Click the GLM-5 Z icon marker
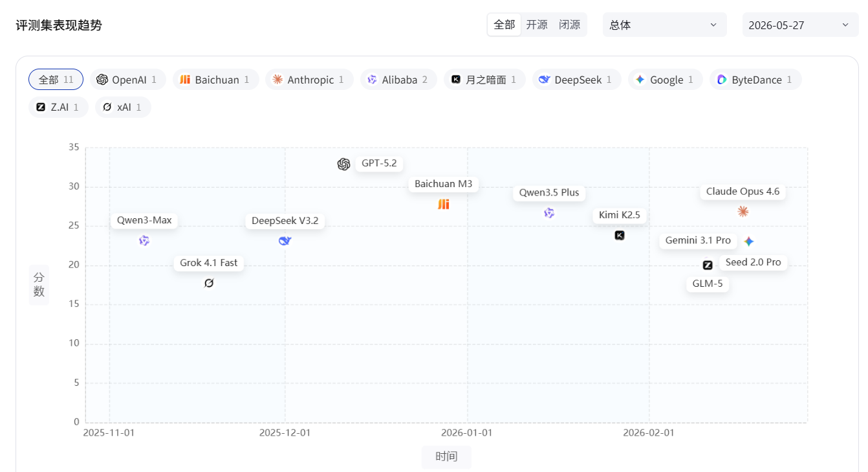The width and height of the screenshot is (868, 472). pyautogui.click(x=708, y=265)
